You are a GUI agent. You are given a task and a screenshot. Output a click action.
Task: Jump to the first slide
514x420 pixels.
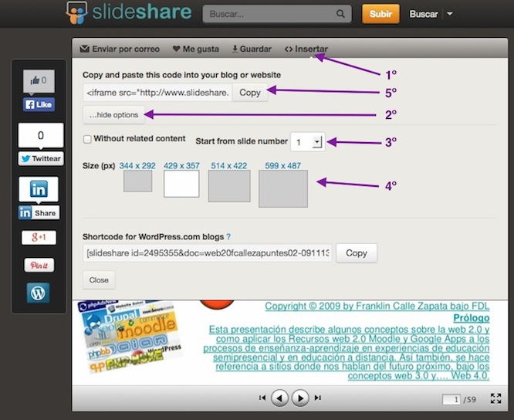pyautogui.click(x=262, y=398)
